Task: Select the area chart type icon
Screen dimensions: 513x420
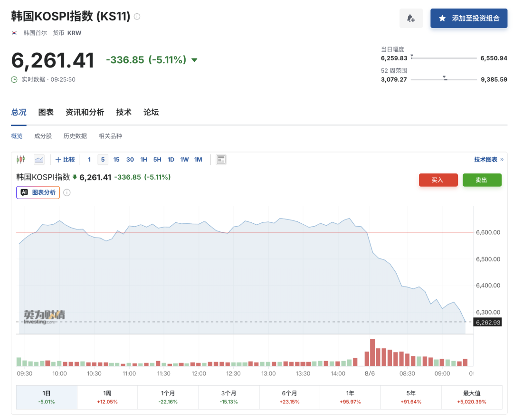Action: click(39, 160)
